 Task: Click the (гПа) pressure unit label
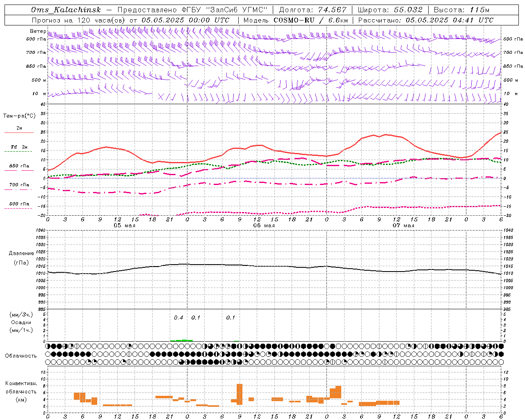point(21,263)
